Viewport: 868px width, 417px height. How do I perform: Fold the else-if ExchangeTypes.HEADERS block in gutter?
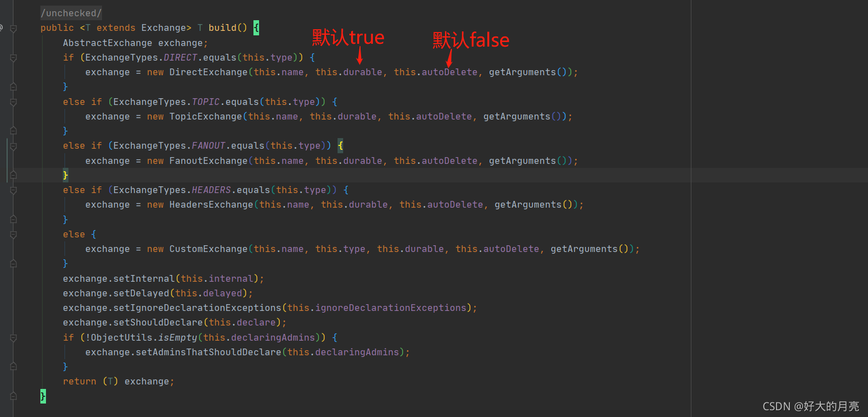click(13, 190)
